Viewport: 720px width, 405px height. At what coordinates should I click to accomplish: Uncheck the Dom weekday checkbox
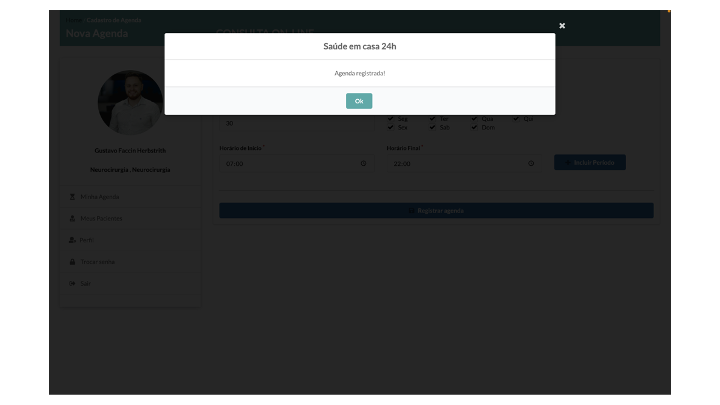click(475, 127)
